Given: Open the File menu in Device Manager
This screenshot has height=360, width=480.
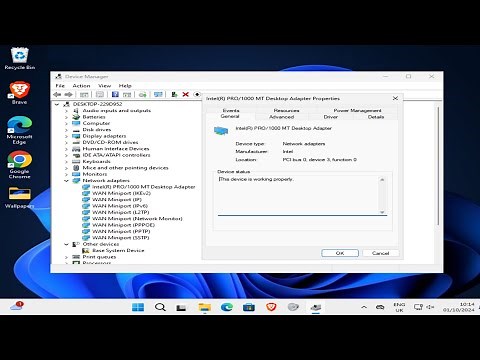Looking at the screenshot, I should [x=60, y=86].
